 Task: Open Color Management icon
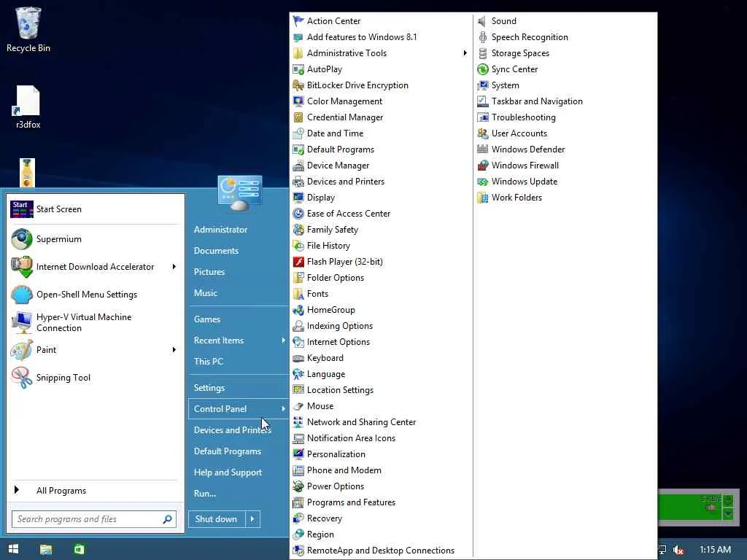tap(298, 101)
